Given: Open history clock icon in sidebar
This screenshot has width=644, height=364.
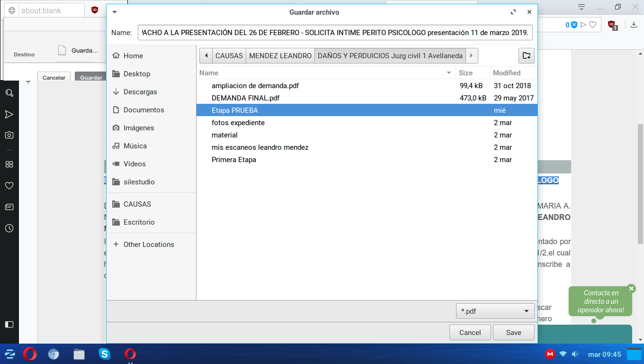Looking at the screenshot, I should [x=9, y=228].
